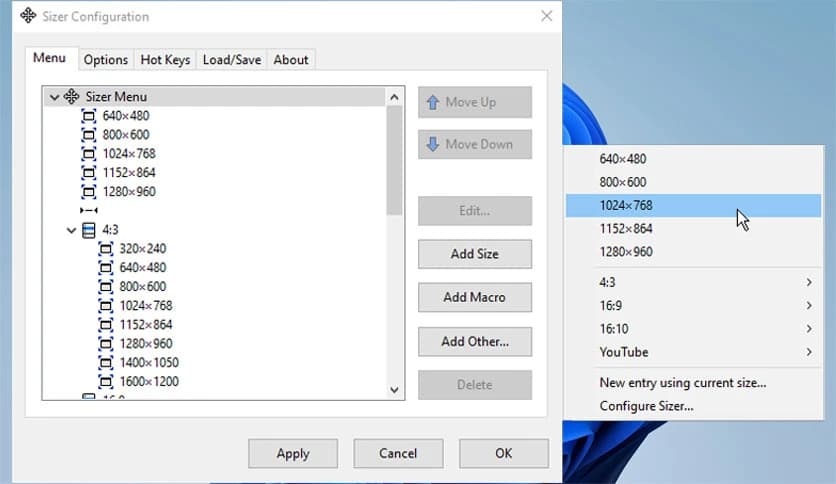Screen dimensions: 836x484
Task: Click the Apply button
Action: point(293,453)
